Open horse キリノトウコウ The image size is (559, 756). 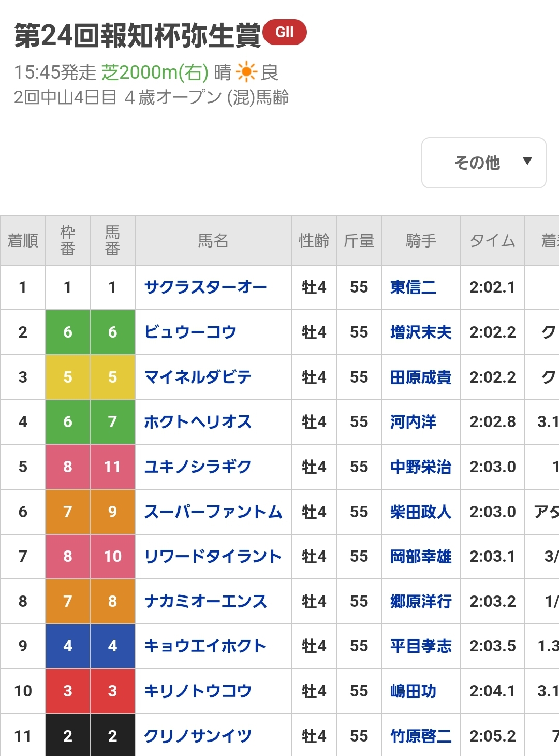click(198, 691)
